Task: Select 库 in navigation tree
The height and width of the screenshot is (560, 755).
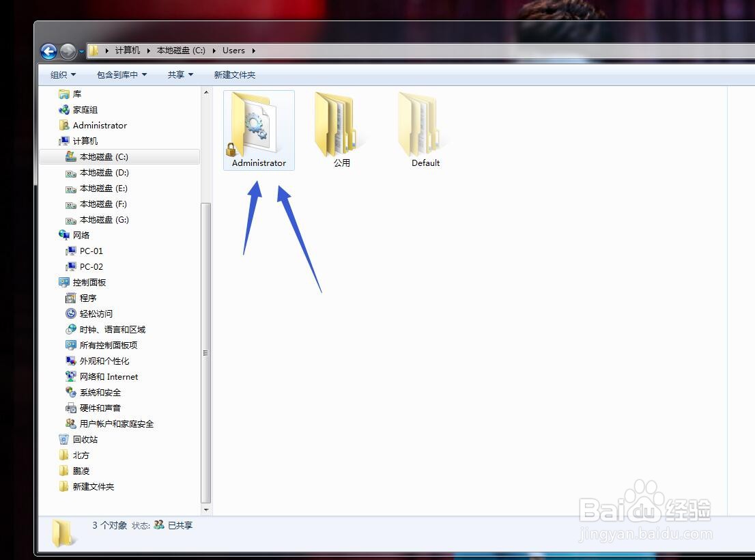Action: point(70,94)
